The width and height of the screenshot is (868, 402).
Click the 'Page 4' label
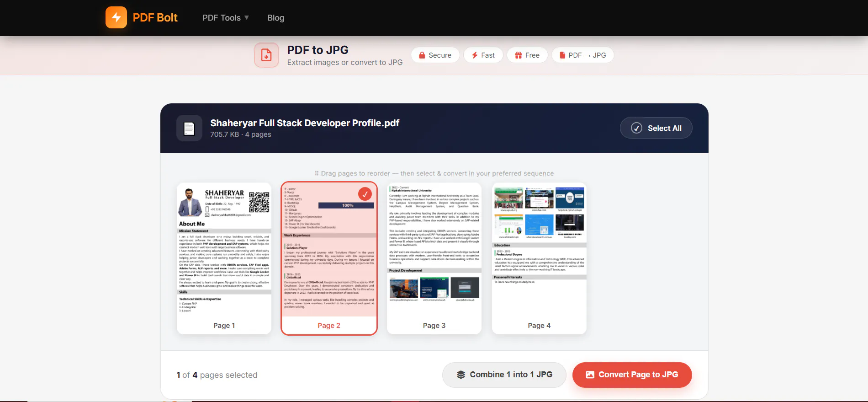[539, 326]
